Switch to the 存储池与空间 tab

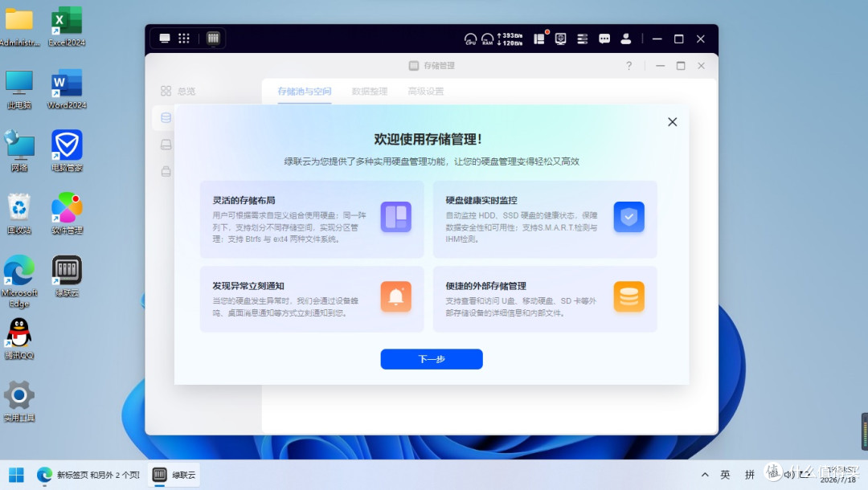pos(305,92)
